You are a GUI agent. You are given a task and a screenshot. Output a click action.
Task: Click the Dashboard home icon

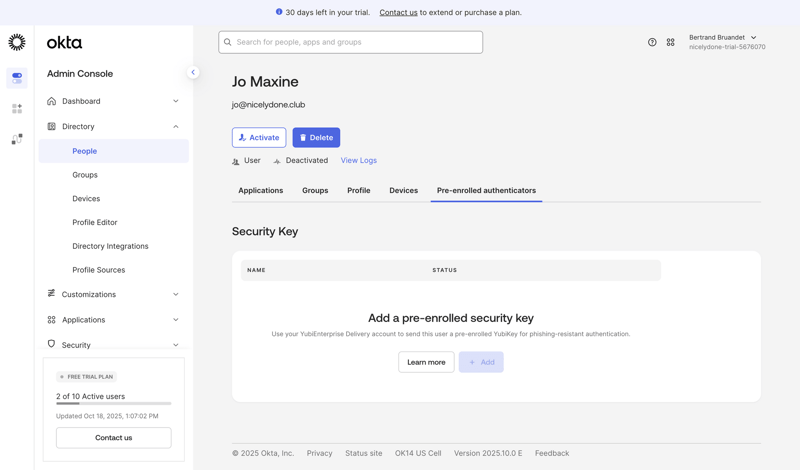[x=52, y=101]
